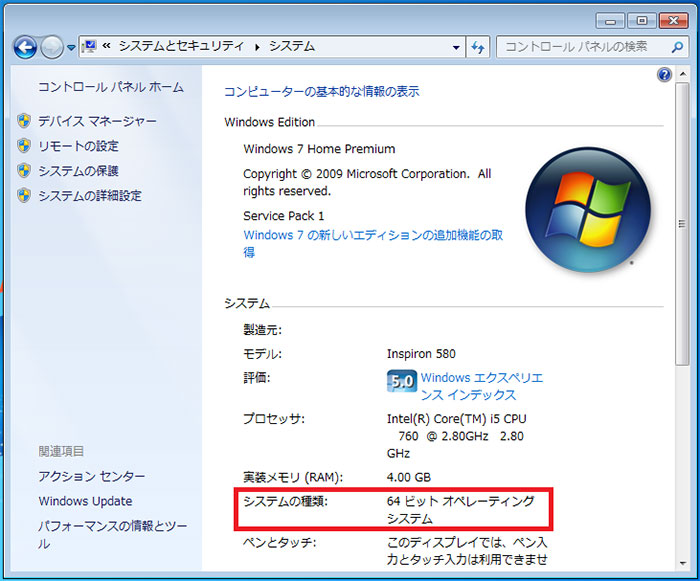Screen dimensions: 700x581
Task: Open アクション センター link
Action: [92, 476]
